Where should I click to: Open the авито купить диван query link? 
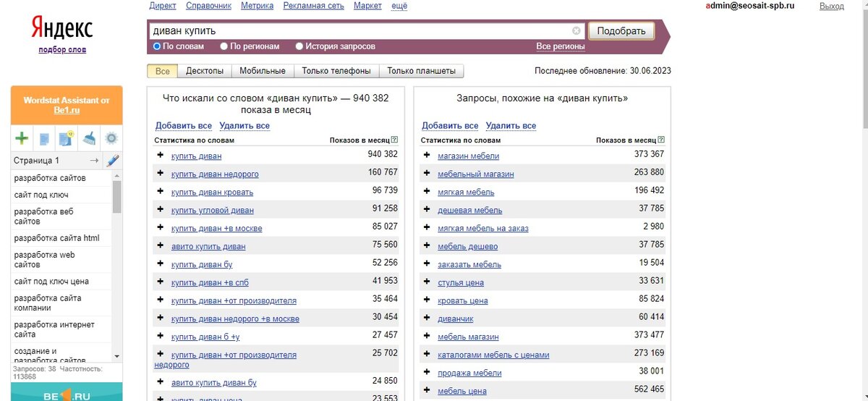click(208, 247)
